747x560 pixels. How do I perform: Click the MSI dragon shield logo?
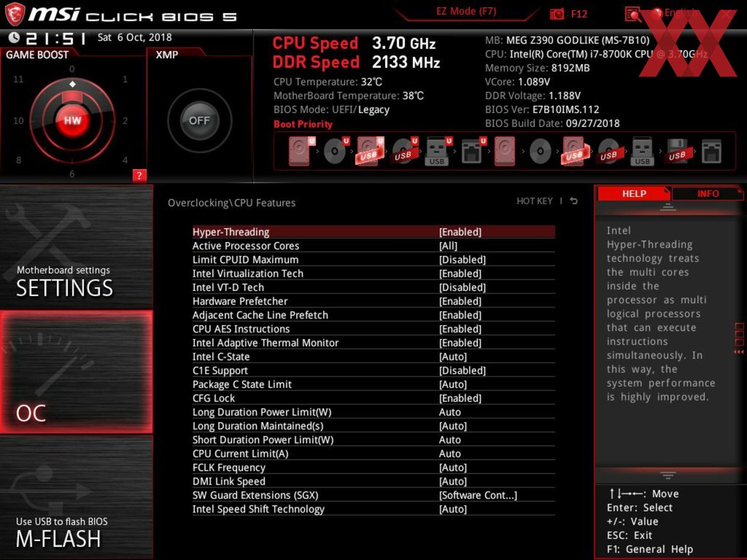pos(15,14)
